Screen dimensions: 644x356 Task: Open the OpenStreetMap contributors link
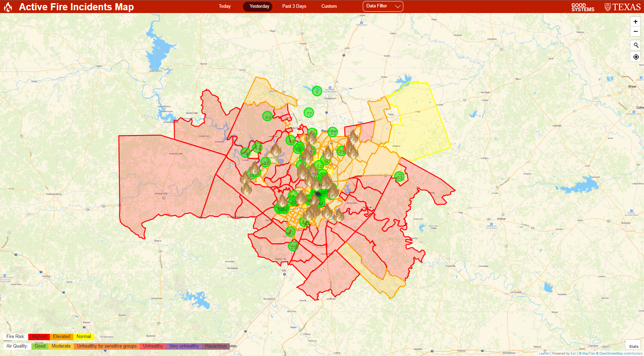(620, 354)
